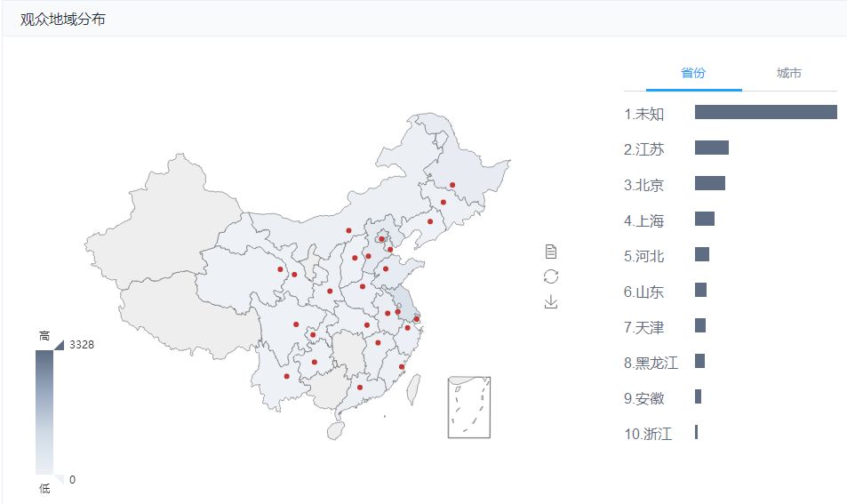Click Hainan island on the map
The image size is (847, 504).
pos(335,430)
